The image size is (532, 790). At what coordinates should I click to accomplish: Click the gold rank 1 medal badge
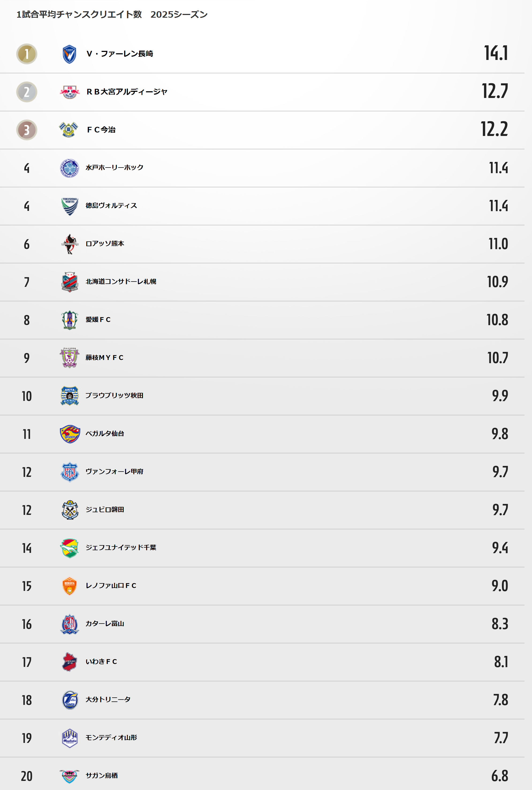tap(27, 54)
